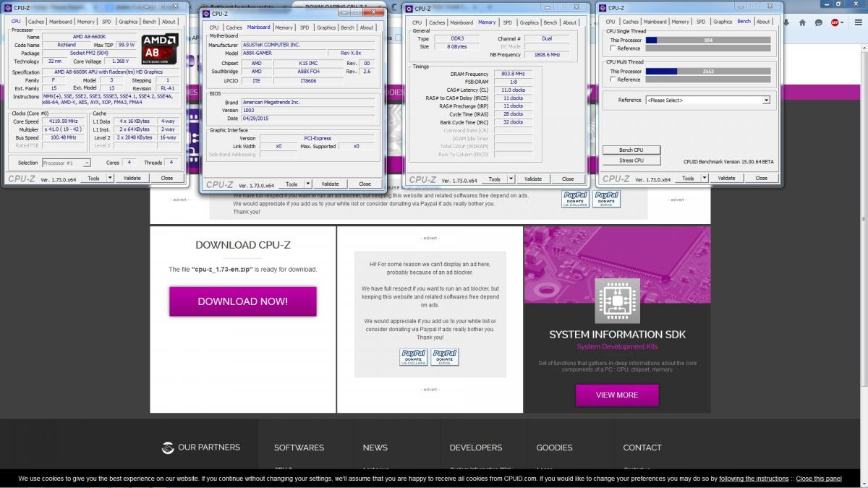Enable Reference checkbox under CPU Multi Thread
The width and height of the screenshot is (868, 488).
tap(613, 80)
